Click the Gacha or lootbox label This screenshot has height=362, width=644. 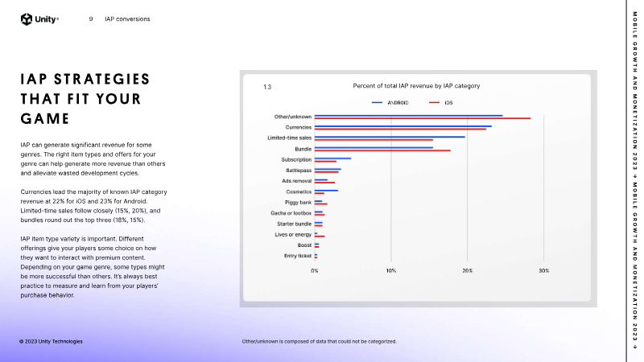291,212
